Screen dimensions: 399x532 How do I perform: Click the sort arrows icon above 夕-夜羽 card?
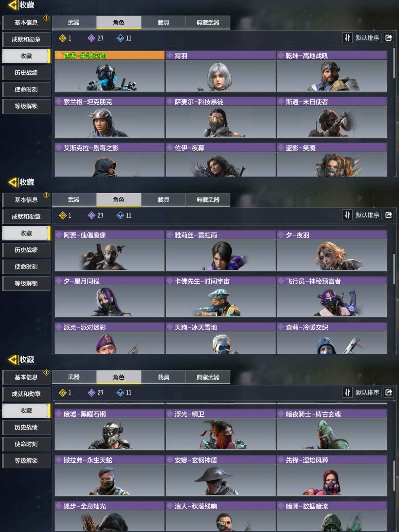pyautogui.click(x=347, y=215)
